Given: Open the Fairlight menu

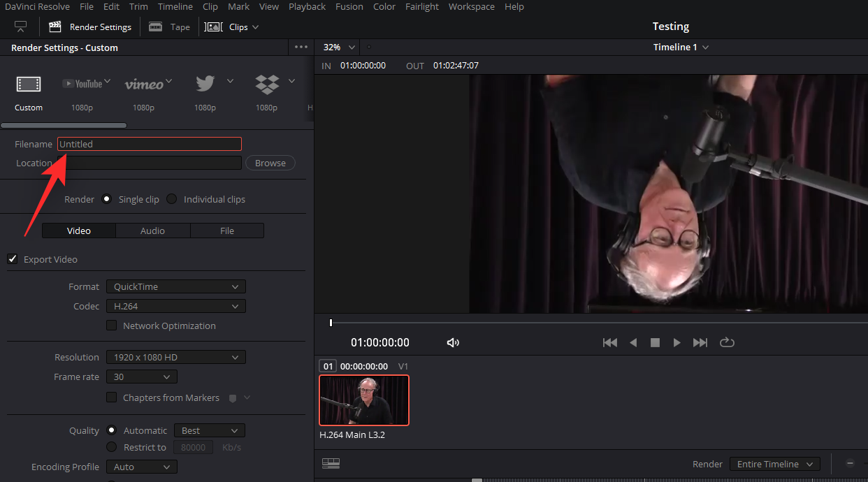Looking at the screenshot, I should click(x=422, y=6).
